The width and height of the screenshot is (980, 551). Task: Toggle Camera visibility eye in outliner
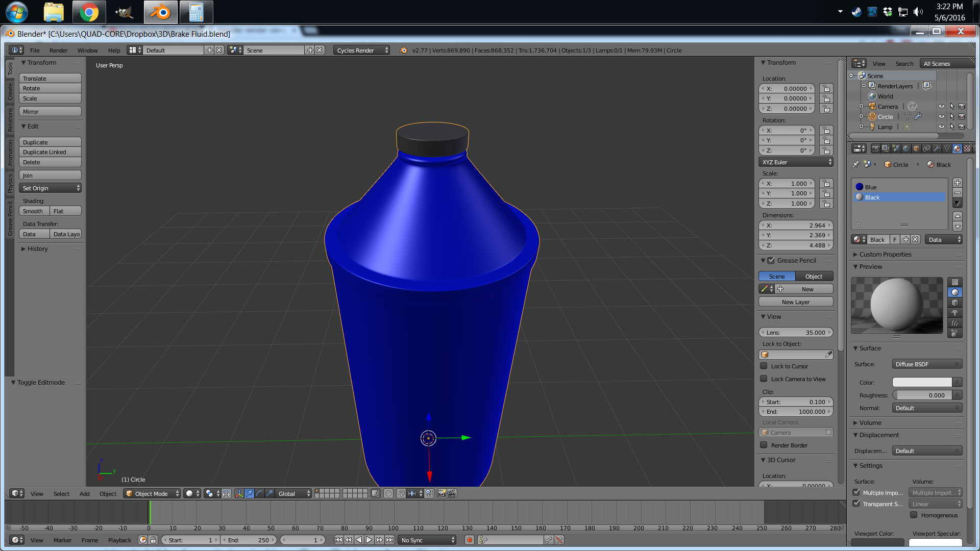coord(942,106)
